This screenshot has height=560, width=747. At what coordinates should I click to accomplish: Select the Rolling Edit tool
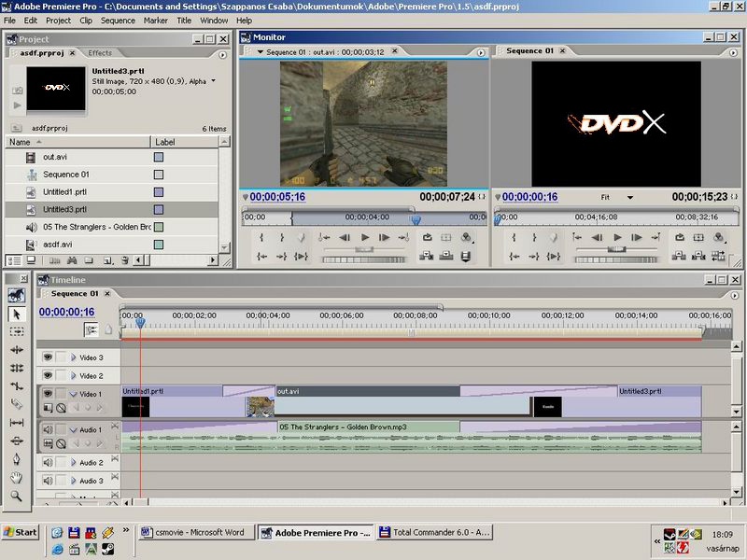(17, 368)
